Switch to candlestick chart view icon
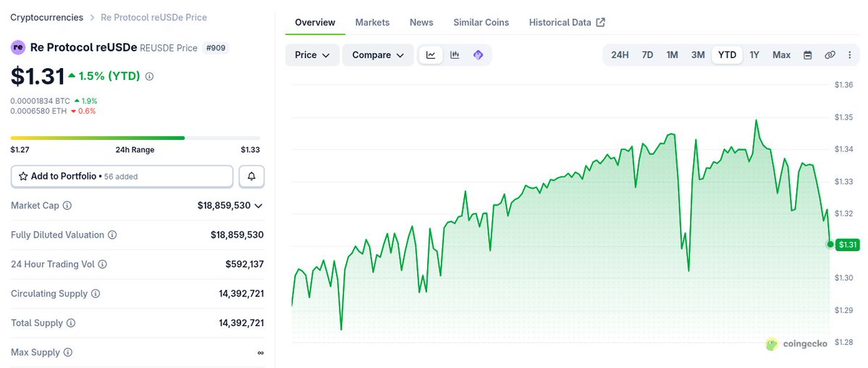The width and height of the screenshot is (868, 368). tap(455, 55)
